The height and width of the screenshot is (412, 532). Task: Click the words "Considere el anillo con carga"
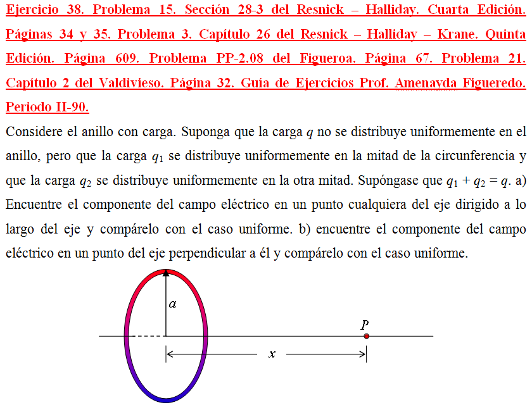point(91,132)
